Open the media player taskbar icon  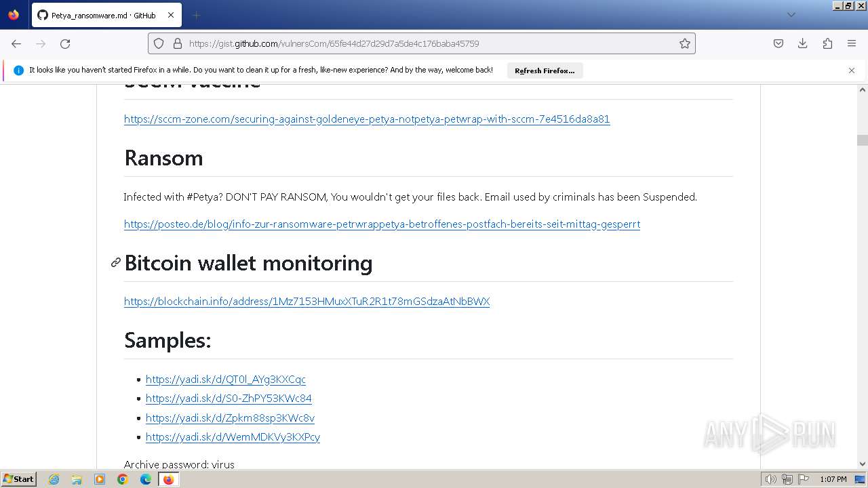pos(100,479)
